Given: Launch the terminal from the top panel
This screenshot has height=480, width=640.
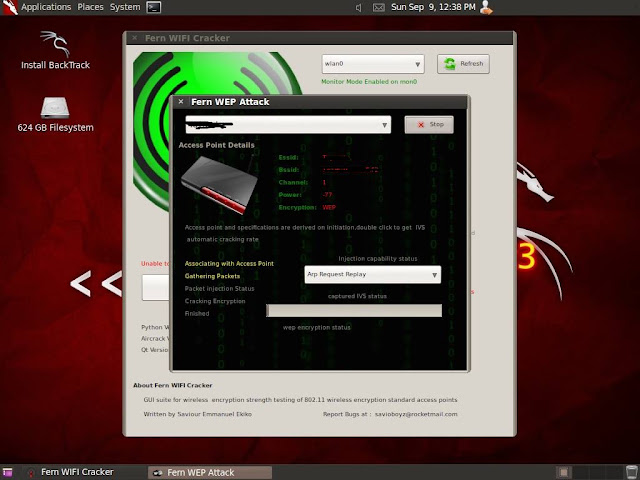Looking at the screenshot, I should pyautogui.click(x=154, y=7).
